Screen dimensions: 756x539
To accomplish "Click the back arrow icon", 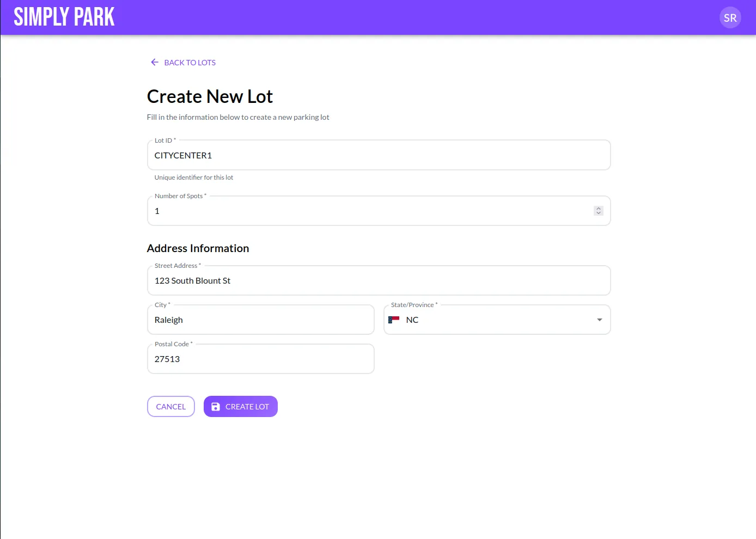I will (154, 62).
